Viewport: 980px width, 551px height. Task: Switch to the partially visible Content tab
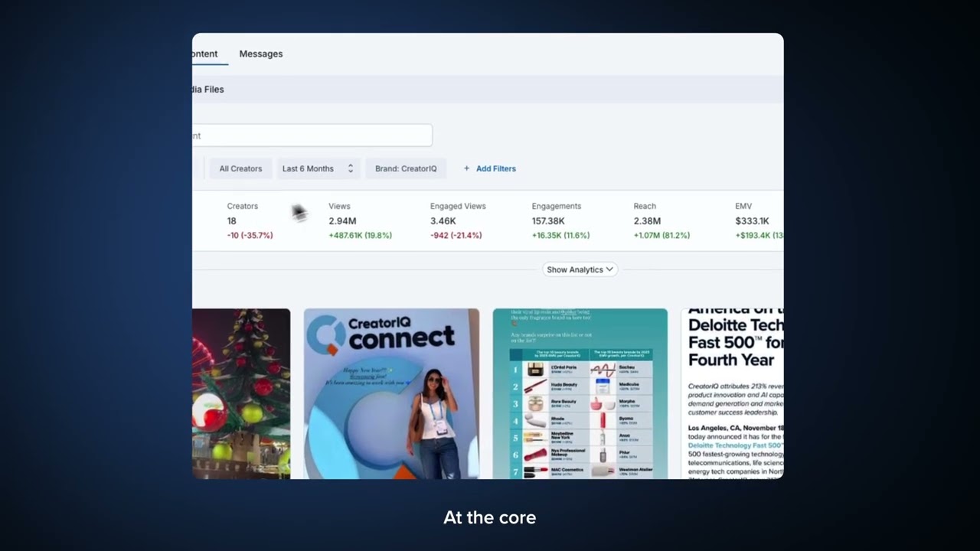(205, 54)
